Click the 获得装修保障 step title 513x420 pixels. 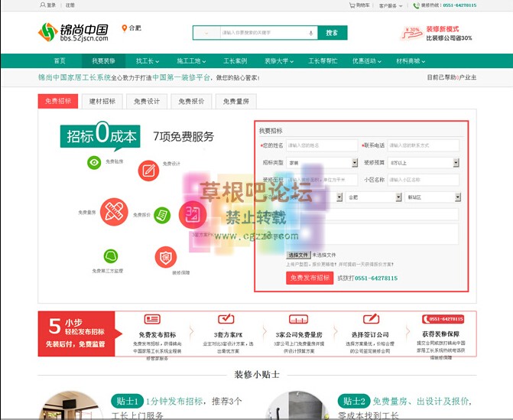pyautogui.click(x=440, y=334)
